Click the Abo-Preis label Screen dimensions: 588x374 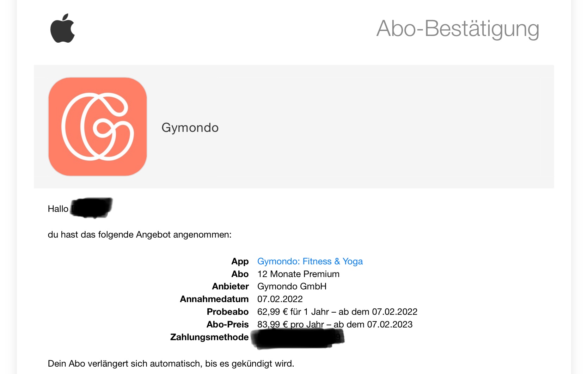click(x=227, y=324)
